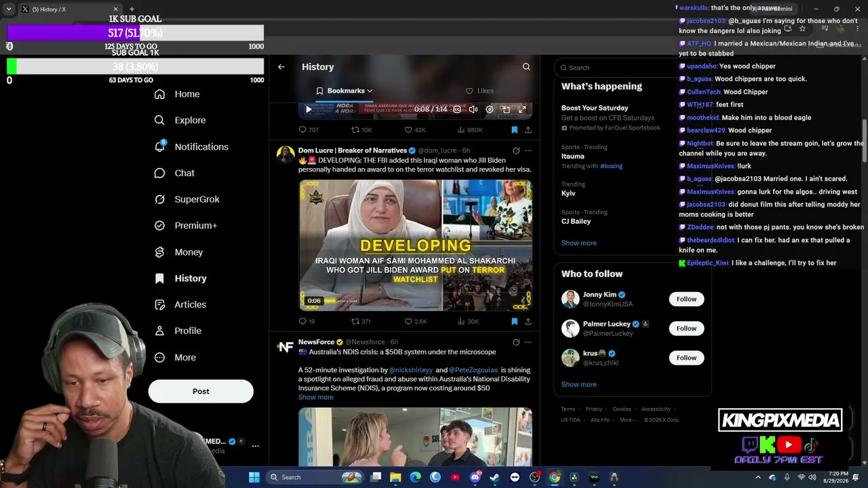This screenshot has width=868, height=488.
Task: Open Steam from the taskbar
Action: 495,477
